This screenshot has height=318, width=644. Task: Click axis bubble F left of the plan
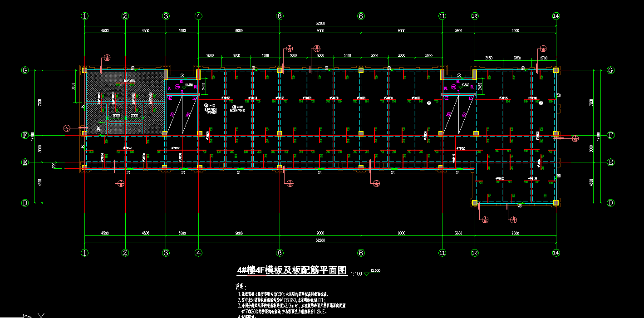(x=25, y=135)
